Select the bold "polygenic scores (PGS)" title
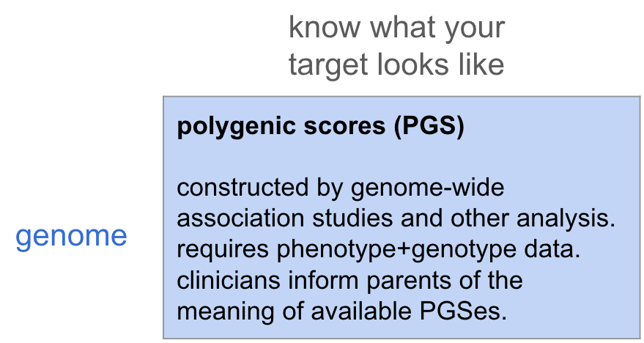The height and width of the screenshot is (343, 644). pos(320,126)
